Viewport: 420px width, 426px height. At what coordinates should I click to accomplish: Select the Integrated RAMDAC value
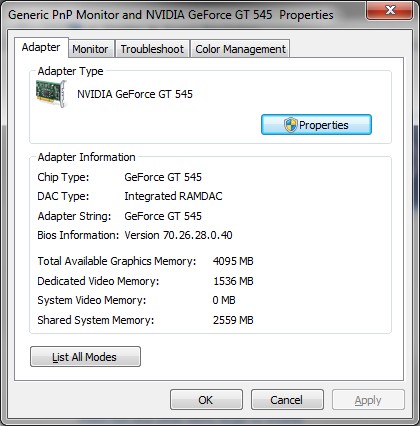(173, 196)
